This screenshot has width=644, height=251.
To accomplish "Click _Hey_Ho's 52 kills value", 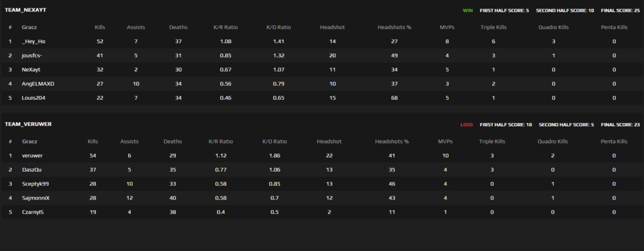I will 100,41.
